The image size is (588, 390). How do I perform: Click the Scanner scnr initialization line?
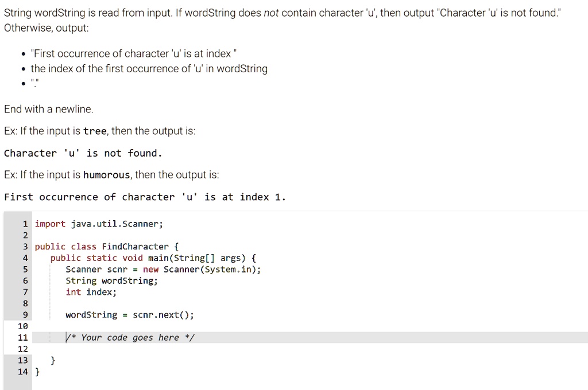point(163,270)
